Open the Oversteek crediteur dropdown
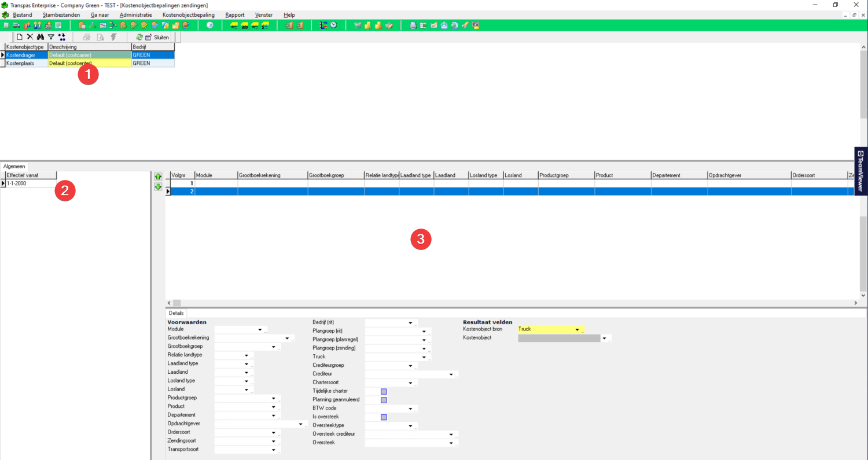This screenshot has height=460, width=868. point(451,435)
